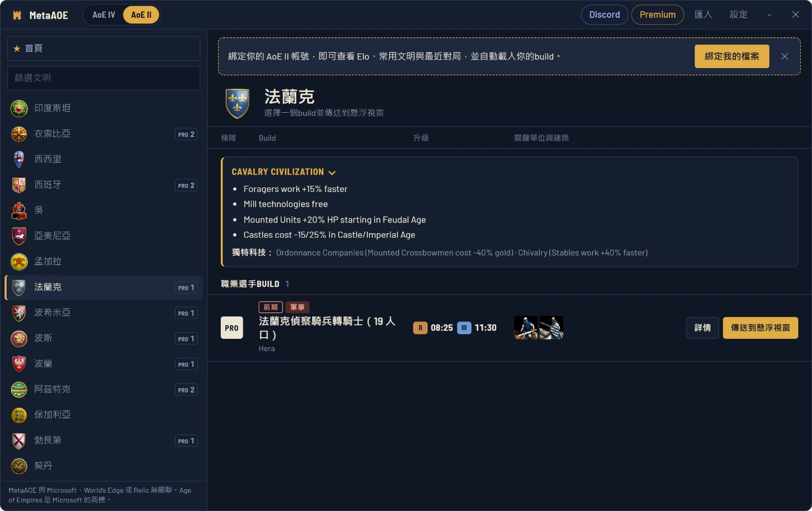Open the 匯入 import menu
This screenshot has width=812, height=511.
[703, 15]
